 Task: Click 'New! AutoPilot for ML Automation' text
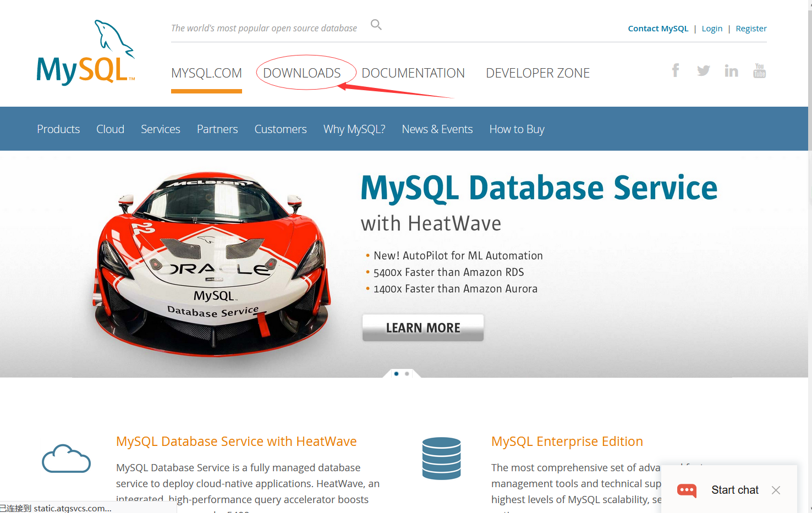[x=458, y=256]
